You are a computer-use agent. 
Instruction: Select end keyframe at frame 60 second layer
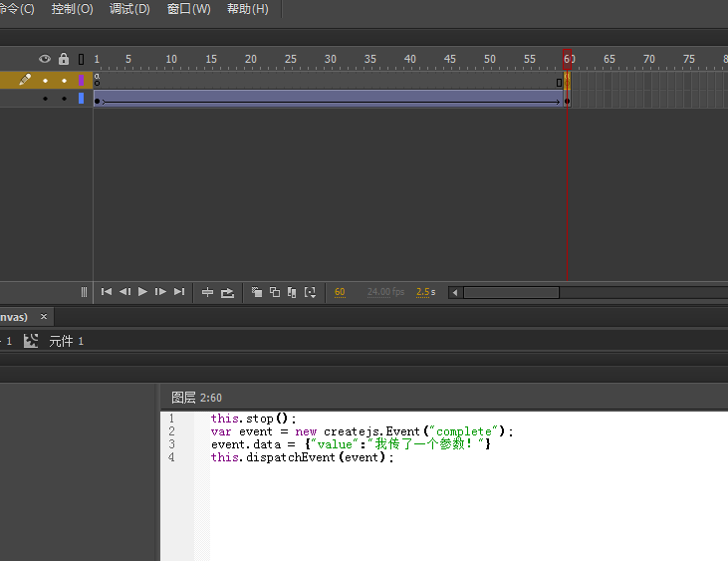click(x=567, y=101)
